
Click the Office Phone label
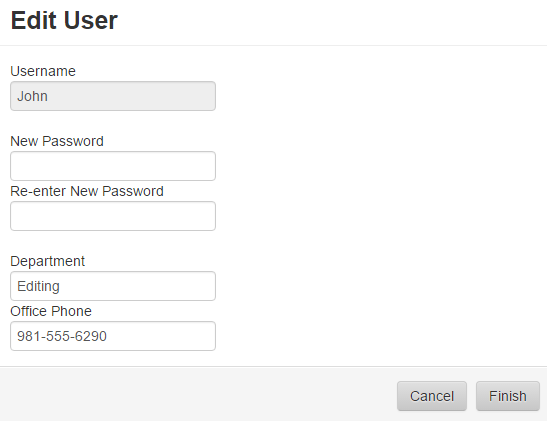click(51, 311)
